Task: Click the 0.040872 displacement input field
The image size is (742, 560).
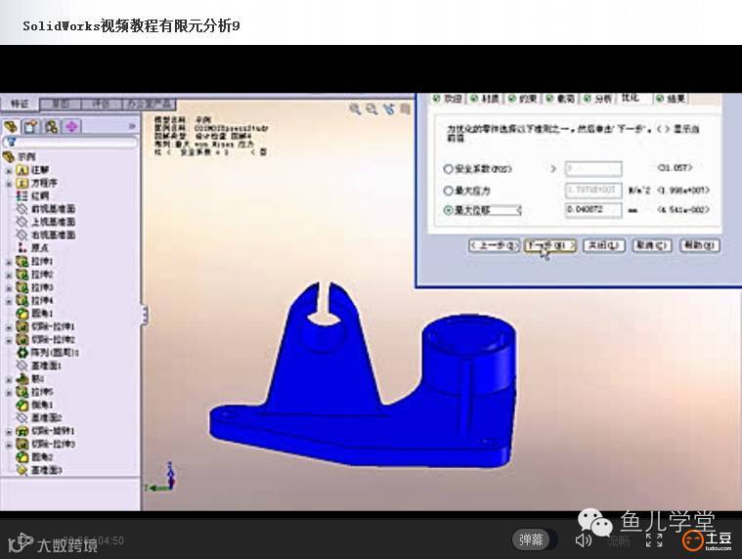Action: point(593,210)
